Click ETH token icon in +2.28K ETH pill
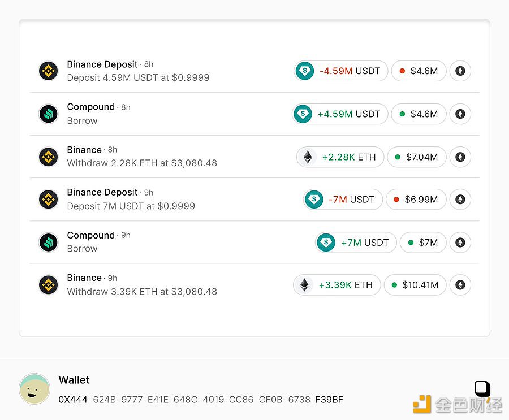This screenshot has height=420, width=509. [x=308, y=157]
